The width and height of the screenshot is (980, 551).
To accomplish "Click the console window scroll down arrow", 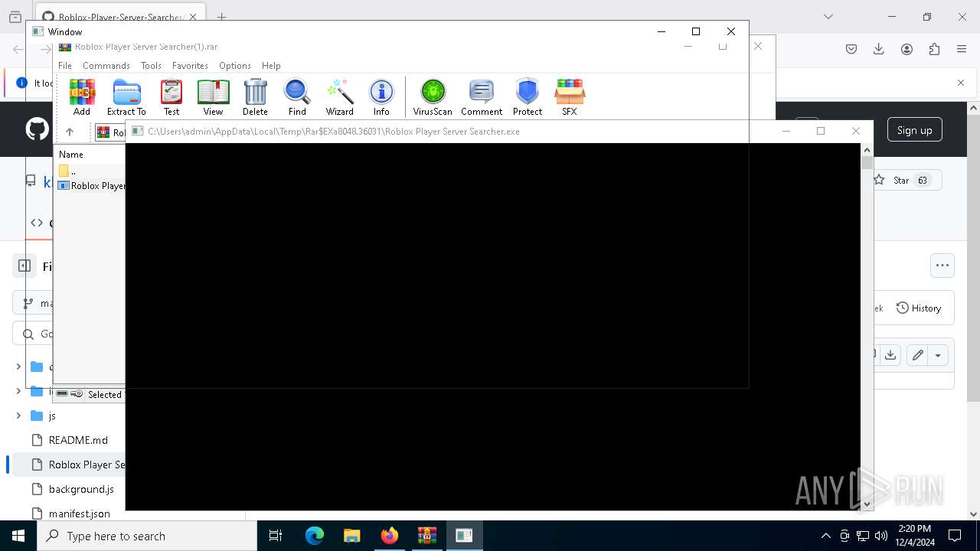I will [867, 504].
